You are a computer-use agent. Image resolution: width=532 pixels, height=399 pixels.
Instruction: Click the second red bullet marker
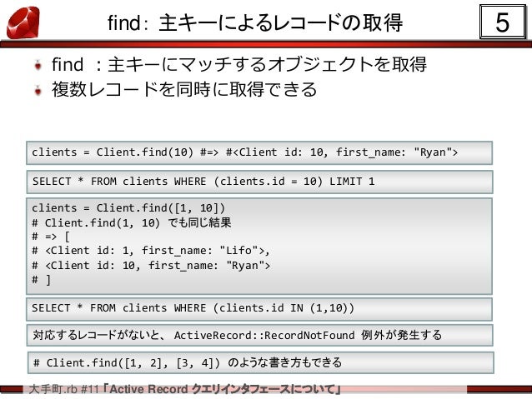(x=38, y=90)
